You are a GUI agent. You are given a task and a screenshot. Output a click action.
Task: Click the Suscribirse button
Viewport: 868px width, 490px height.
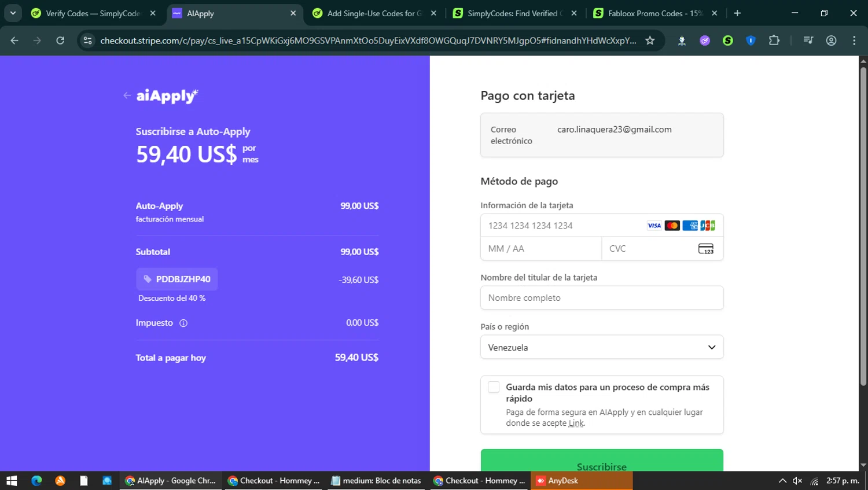(602, 461)
